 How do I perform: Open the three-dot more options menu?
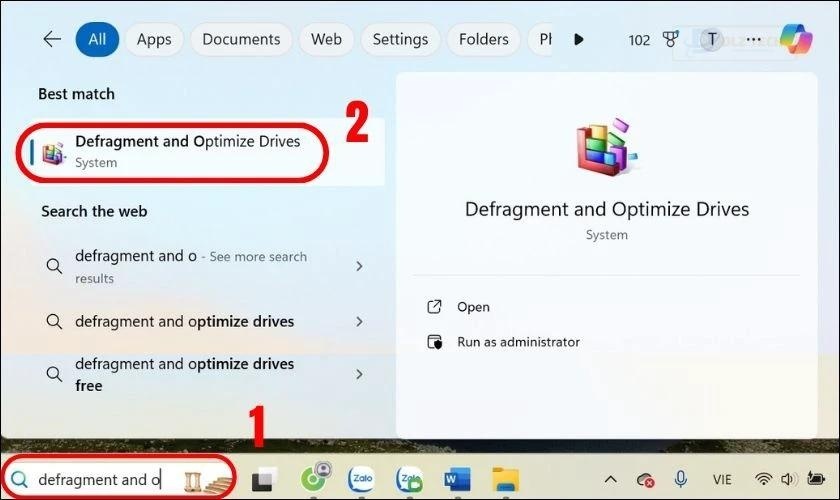point(754,39)
